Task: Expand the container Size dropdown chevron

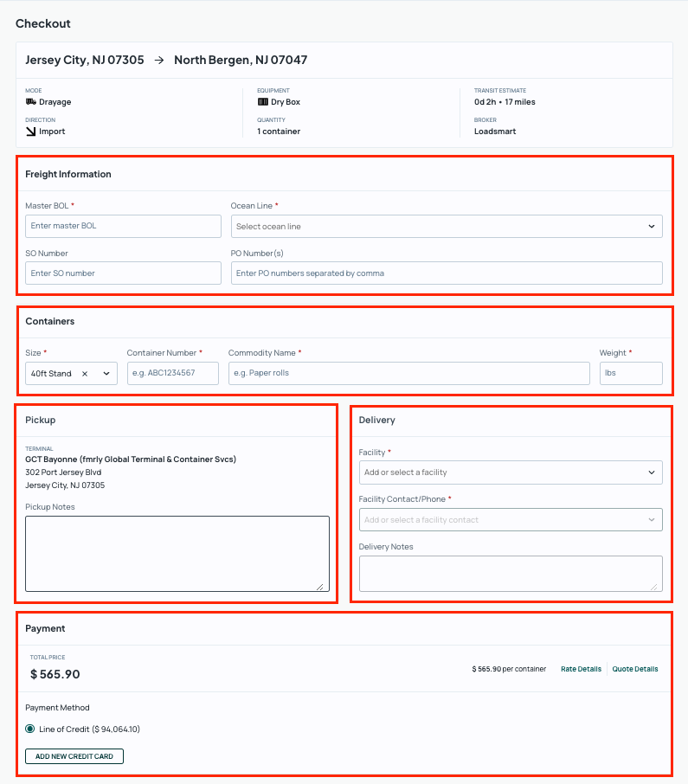Action: click(106, 374)
